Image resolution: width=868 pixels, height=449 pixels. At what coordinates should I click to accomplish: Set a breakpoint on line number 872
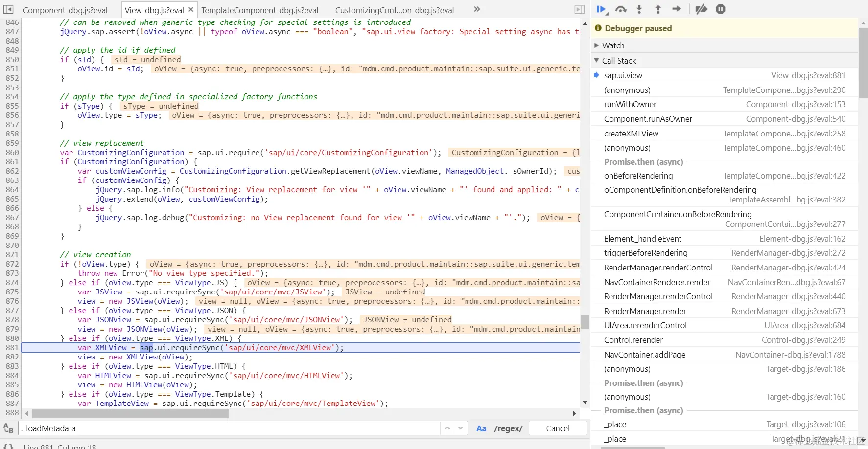12,264
